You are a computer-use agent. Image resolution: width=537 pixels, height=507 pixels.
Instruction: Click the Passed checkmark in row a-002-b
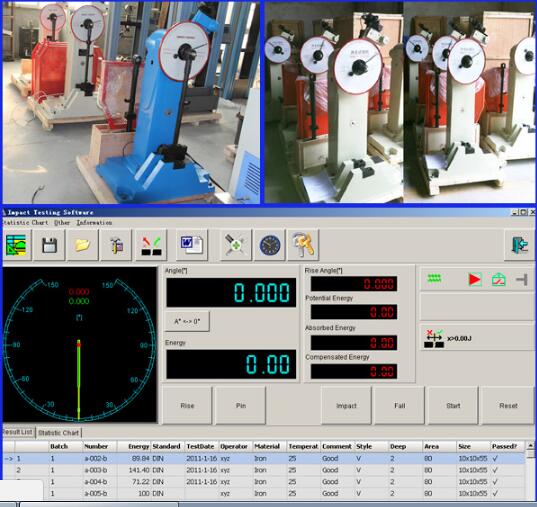pyautogui.click(x=495, y=458)
